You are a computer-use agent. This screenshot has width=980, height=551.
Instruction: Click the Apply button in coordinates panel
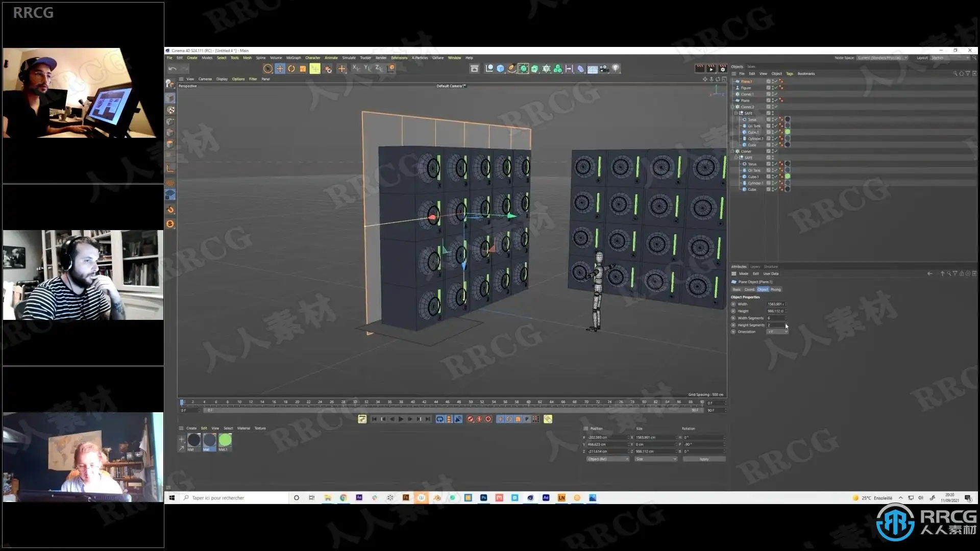point(703,459)
